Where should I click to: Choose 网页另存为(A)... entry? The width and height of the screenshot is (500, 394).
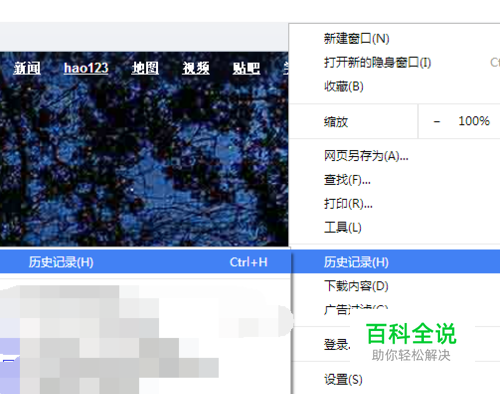pos(366,156)
